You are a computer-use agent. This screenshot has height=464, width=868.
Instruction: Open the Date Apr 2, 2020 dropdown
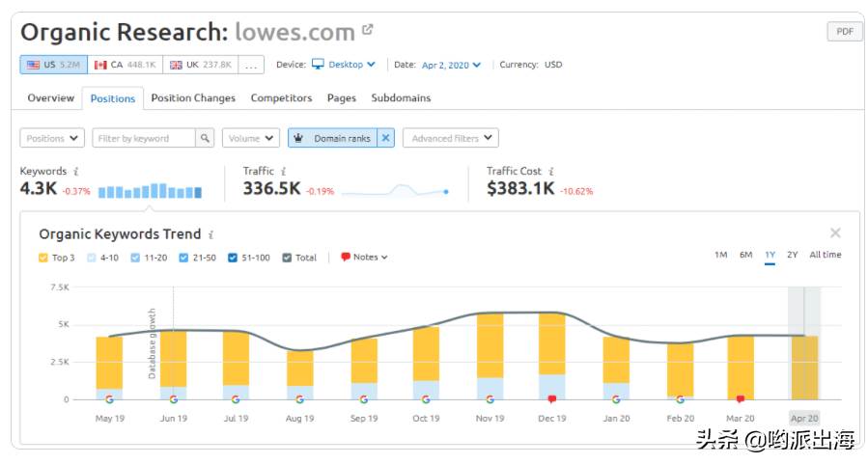pos(451,65)
